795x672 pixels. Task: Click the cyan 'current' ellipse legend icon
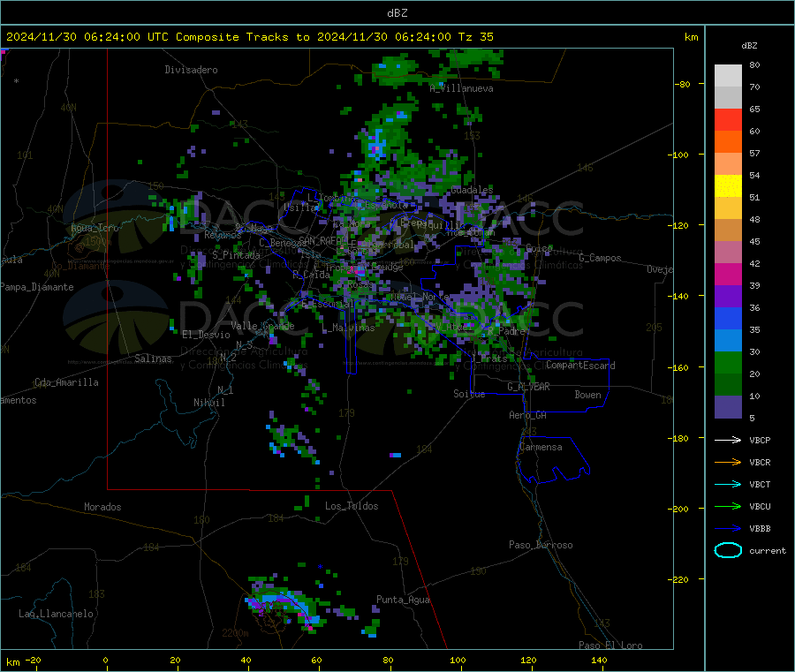pos(728,550)
